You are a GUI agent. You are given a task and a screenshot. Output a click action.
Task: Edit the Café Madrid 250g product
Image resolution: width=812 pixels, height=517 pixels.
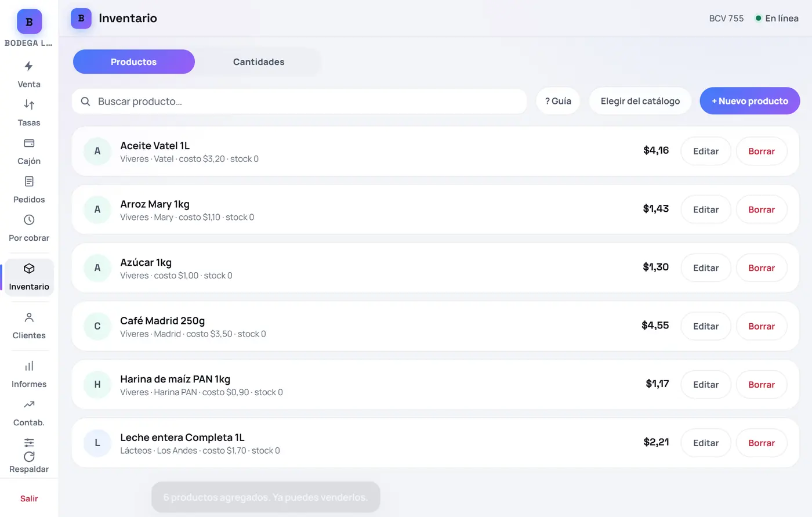coord(706,326)
